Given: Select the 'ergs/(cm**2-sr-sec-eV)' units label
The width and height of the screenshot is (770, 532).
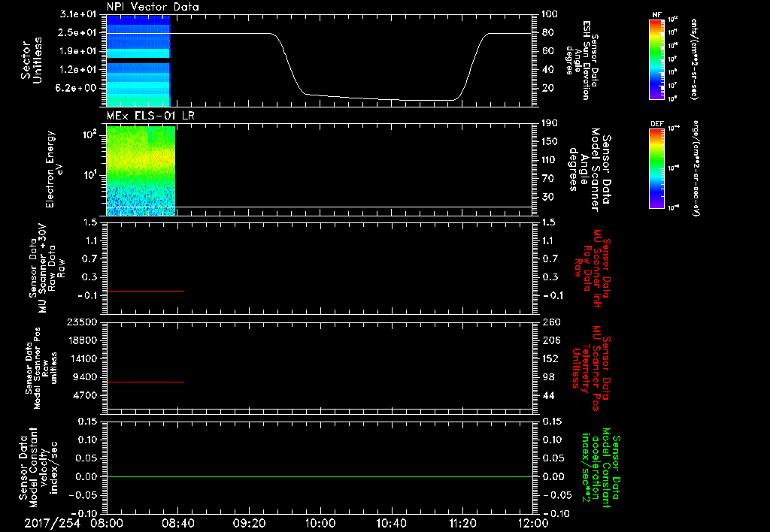Looking at the screenshot, I should point(696,168).
